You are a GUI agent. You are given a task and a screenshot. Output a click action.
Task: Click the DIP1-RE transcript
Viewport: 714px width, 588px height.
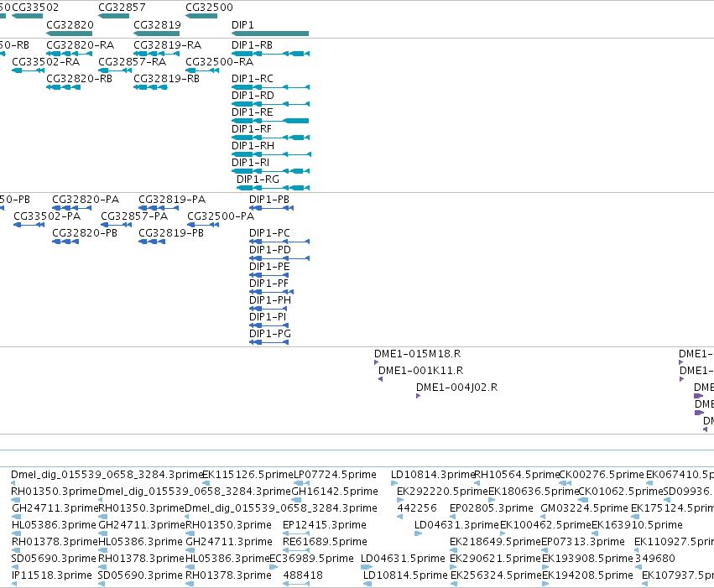270,121
